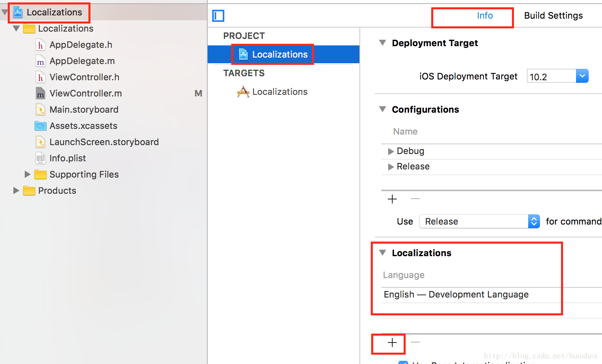Open Main.storyboard in the navigator
Viewport: 602px width, 364px height.
click(84, 109)
